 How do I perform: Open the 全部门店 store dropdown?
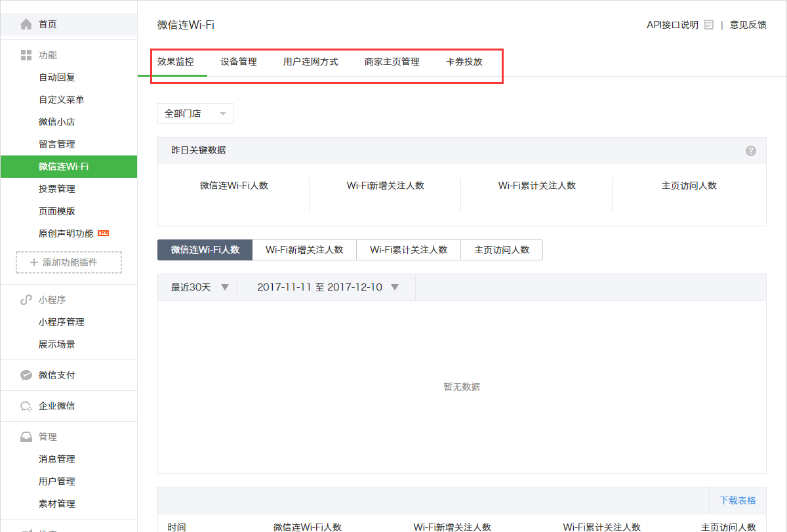pos(195,113)
